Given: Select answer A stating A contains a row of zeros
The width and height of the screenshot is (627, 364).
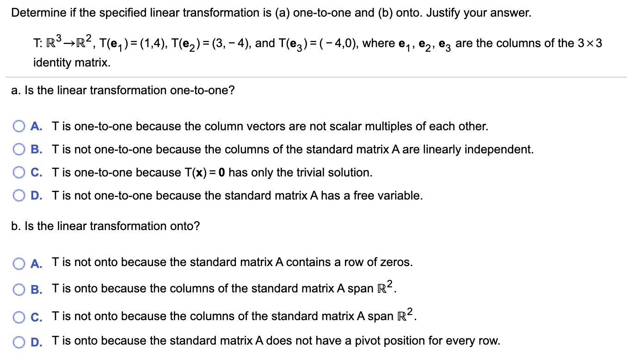Looking at the screenshot, I should pos(19,263).
